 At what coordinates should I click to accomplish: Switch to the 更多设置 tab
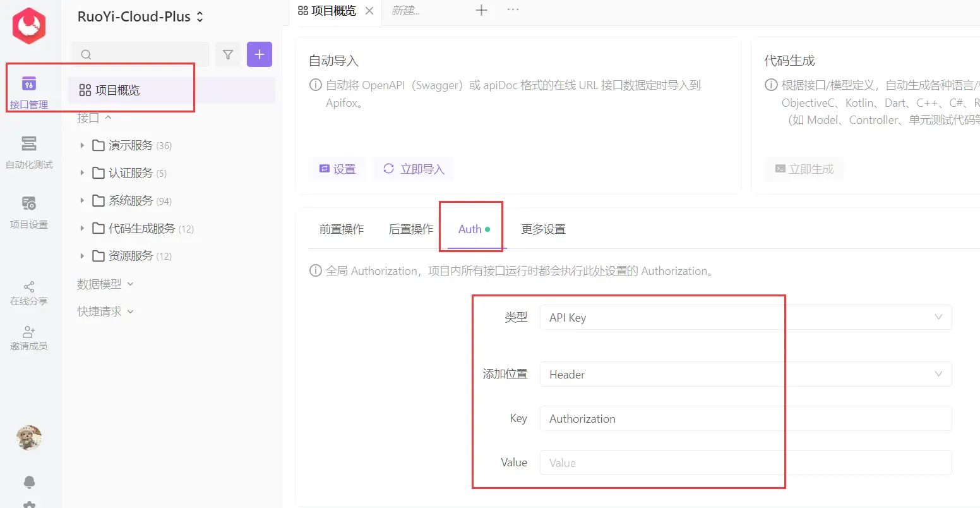pyautogui.click(x=543, y=229)
